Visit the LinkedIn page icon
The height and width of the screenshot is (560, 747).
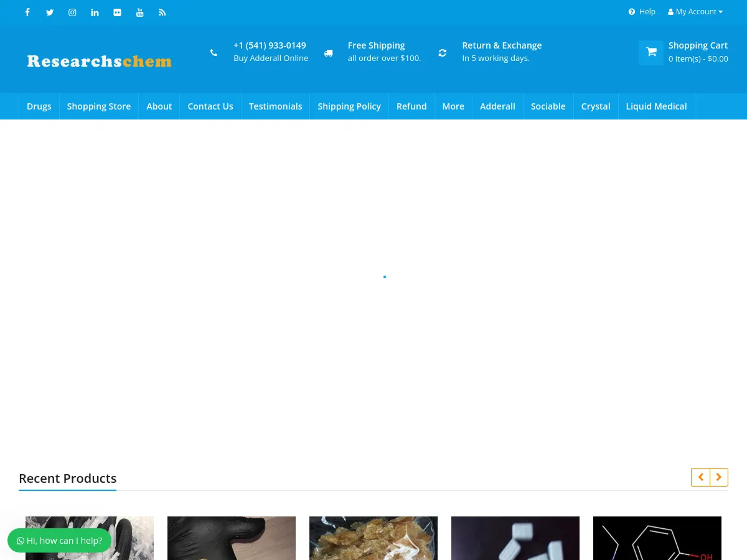point(95,12)
